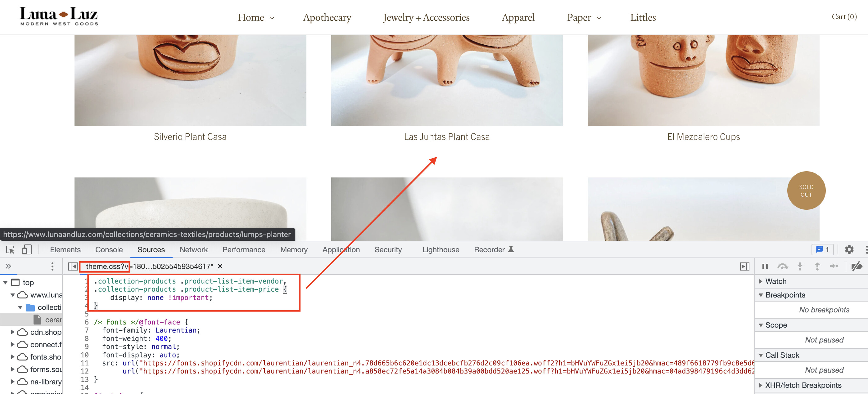Open DevTools settings gear
868x394 pixels.
pos(849,249)
